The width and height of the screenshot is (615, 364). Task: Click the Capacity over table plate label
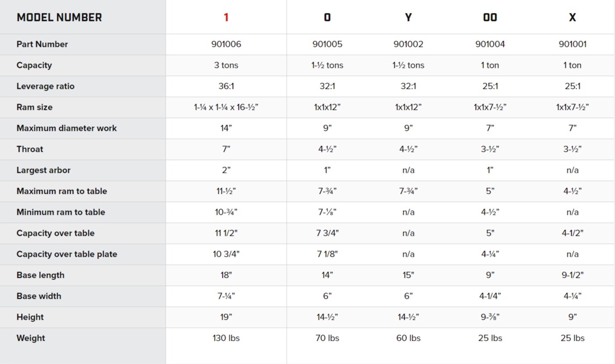click(67, 254)
